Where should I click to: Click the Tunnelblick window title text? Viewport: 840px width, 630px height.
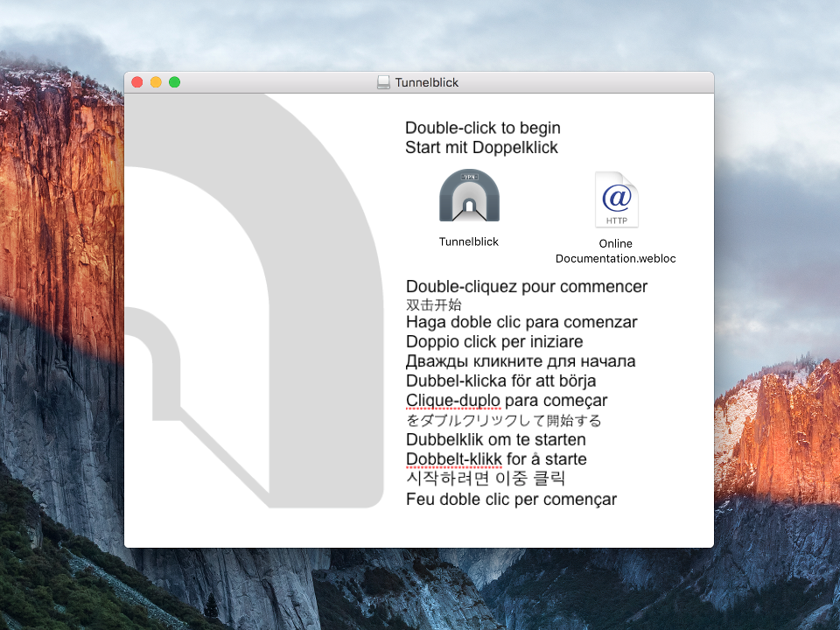pos(427,82)
